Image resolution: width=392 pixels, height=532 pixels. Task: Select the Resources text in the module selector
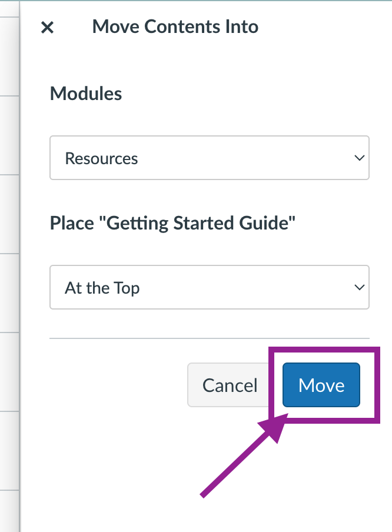(101, 158)
